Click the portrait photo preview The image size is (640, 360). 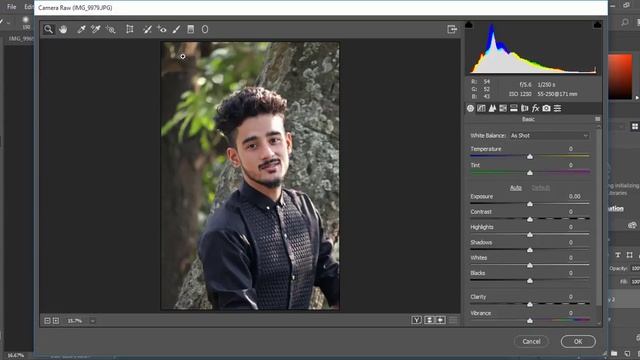(x=250, y=176)
